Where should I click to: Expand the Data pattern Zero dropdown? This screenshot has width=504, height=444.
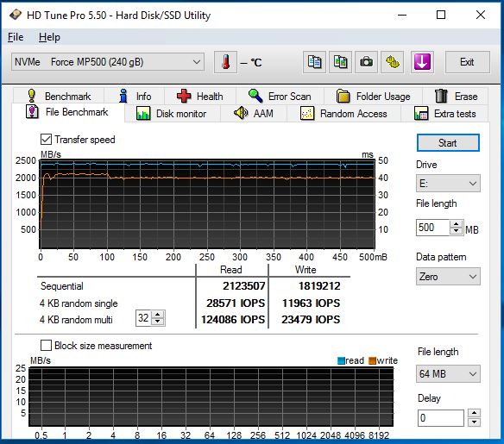pyautogui.click(x=448, y=277)
